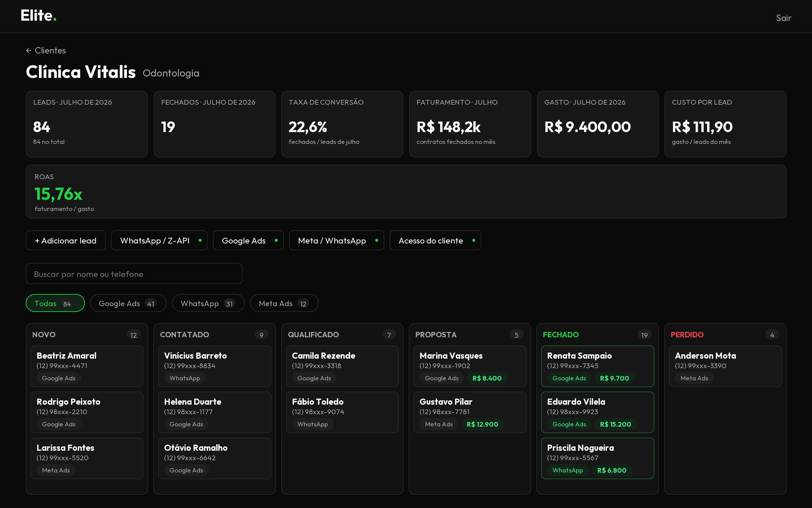Image resolution: width=812 pixels, height=508 pixels.
Task: Click the R$ 8.400 value badge
Action: [487, 378]
